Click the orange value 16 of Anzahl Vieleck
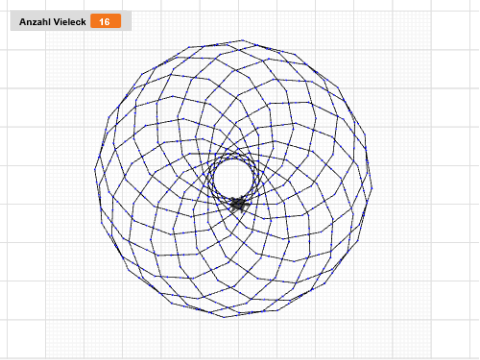 pyautogui.click(x=106, y=22)
